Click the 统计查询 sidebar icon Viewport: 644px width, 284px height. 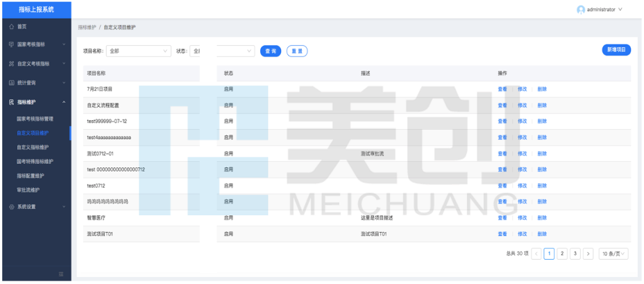pos(11,83)
